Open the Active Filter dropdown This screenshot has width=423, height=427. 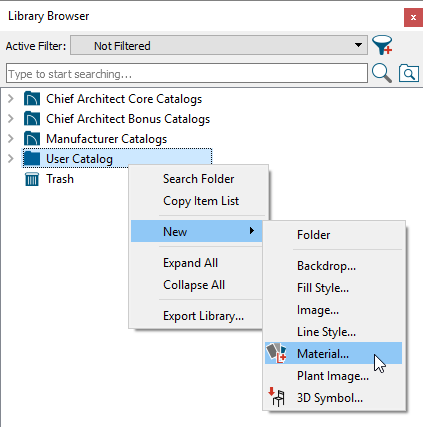point(219,45)
